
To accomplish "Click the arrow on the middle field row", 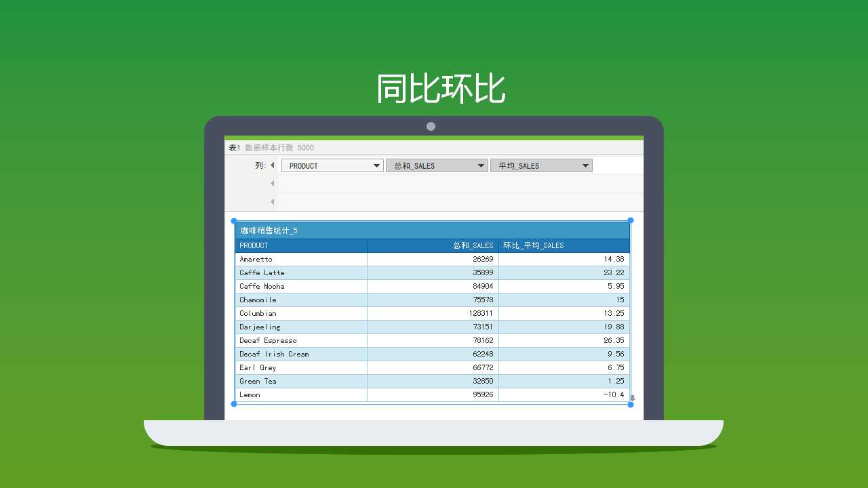I will 273,184.
